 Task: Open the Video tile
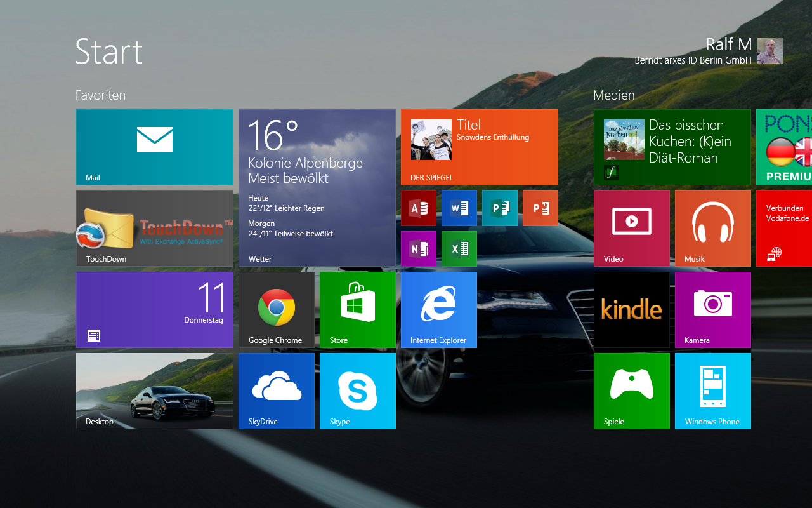click(x=632, y=229)
